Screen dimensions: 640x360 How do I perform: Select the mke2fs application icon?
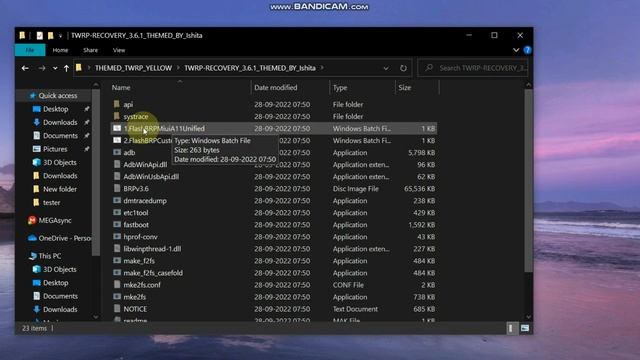(117, 297)
